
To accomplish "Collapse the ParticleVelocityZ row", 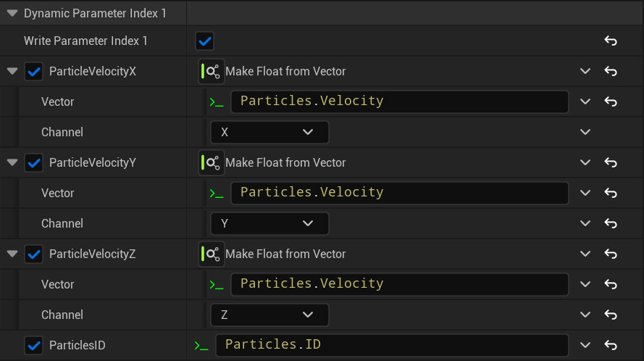I will coord(12,254).
